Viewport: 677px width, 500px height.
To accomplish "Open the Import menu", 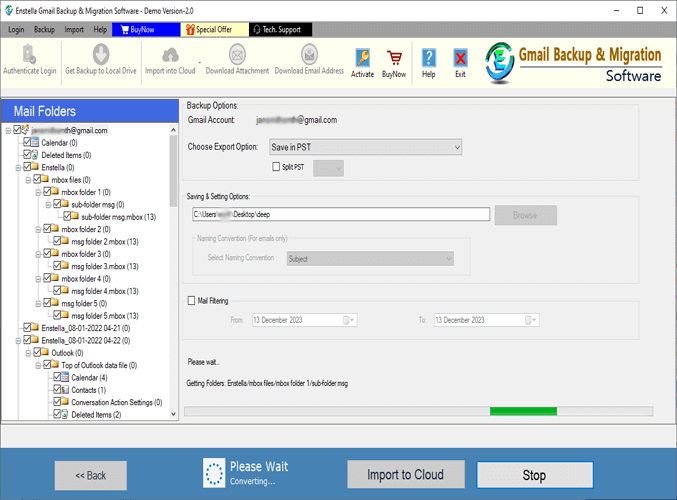I will coord(74,30).
